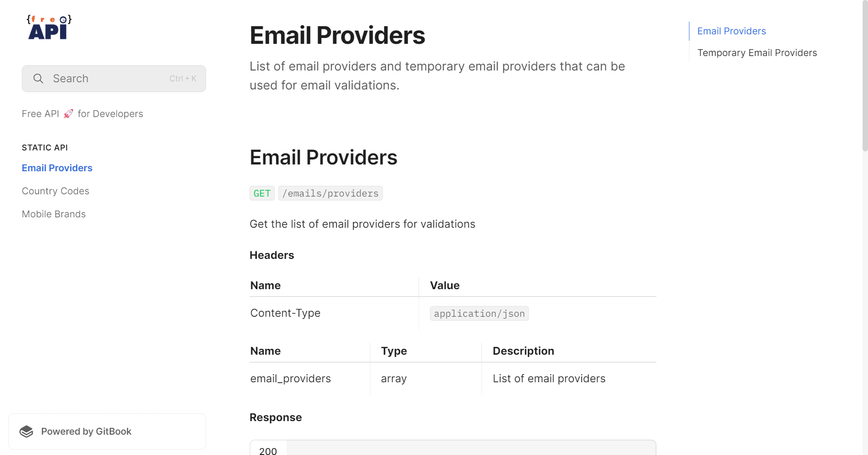Screen dimensions: 868x455
Task: Click the GET method badge
Action: click(262, 193)
